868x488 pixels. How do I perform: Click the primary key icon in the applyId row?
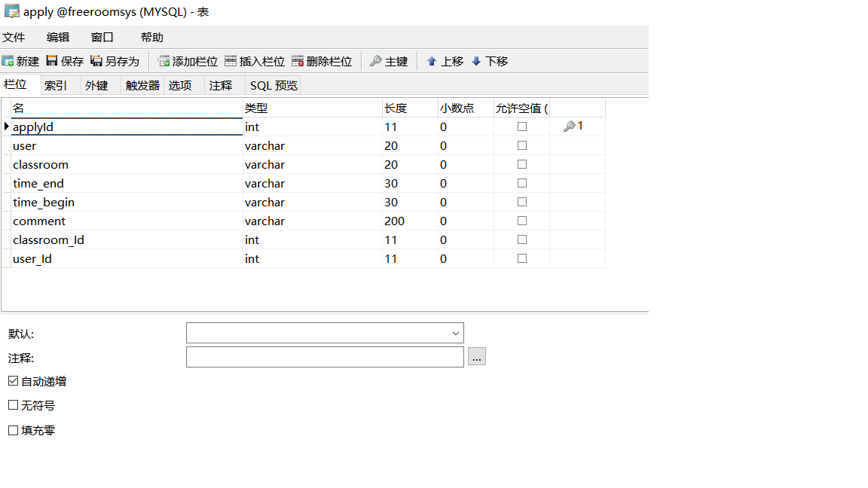[x=569, y=127]
